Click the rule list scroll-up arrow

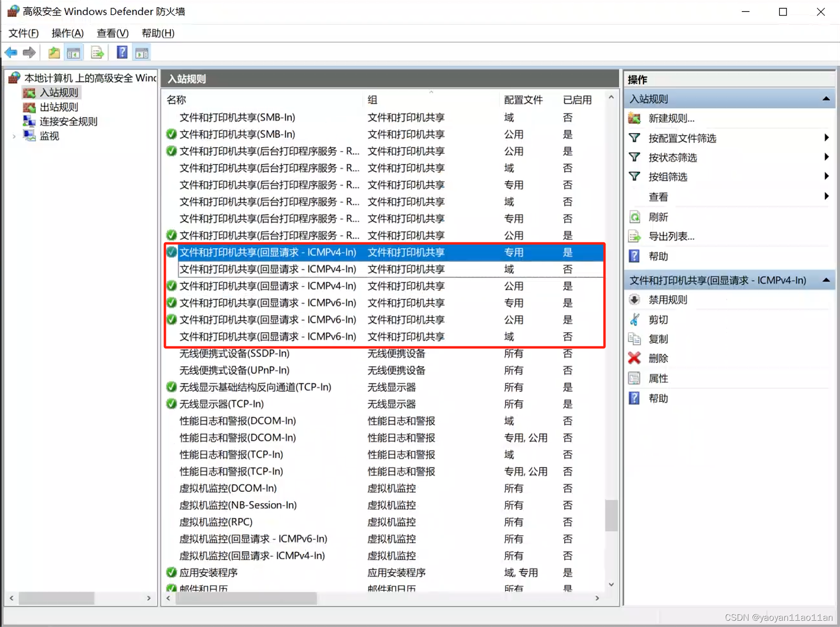pos(611,97)
